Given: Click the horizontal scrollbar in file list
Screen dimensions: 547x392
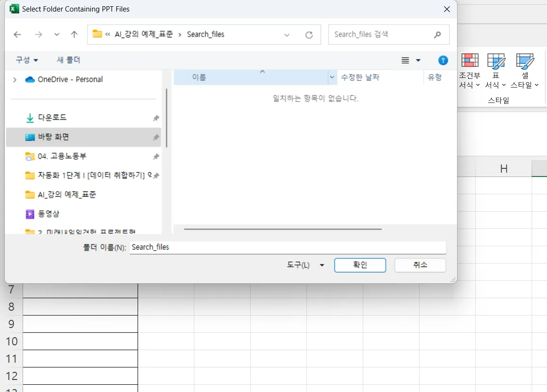Looking at the screenshot, I should click(282, 229).
